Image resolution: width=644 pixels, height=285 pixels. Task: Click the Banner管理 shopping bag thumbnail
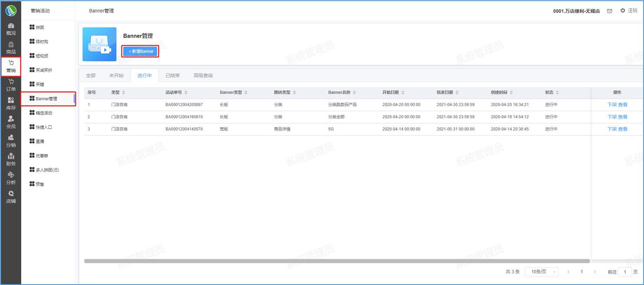pos(99,44)
